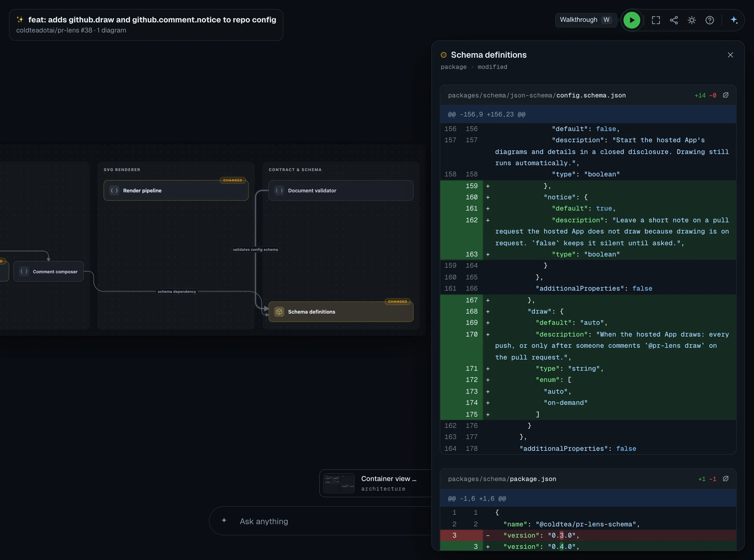Open config.schema.json in external view icon
754x560 pixels.
point(725,95)
